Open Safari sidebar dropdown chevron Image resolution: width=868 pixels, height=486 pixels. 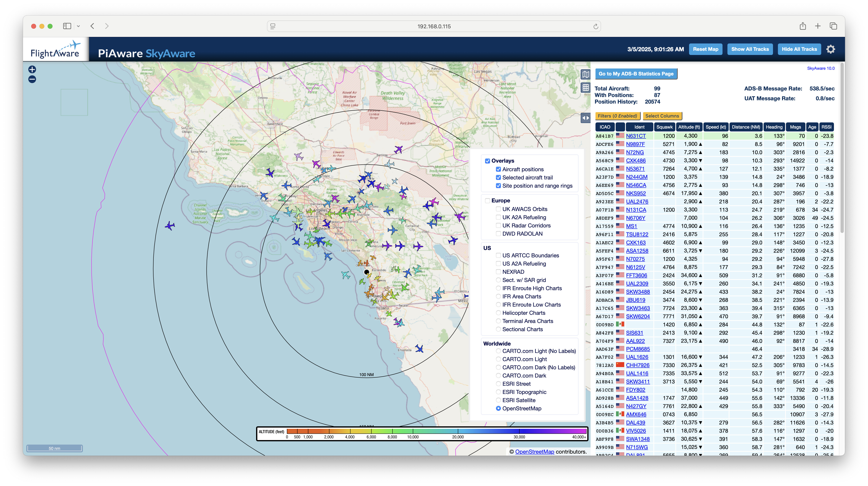(78, 26)
